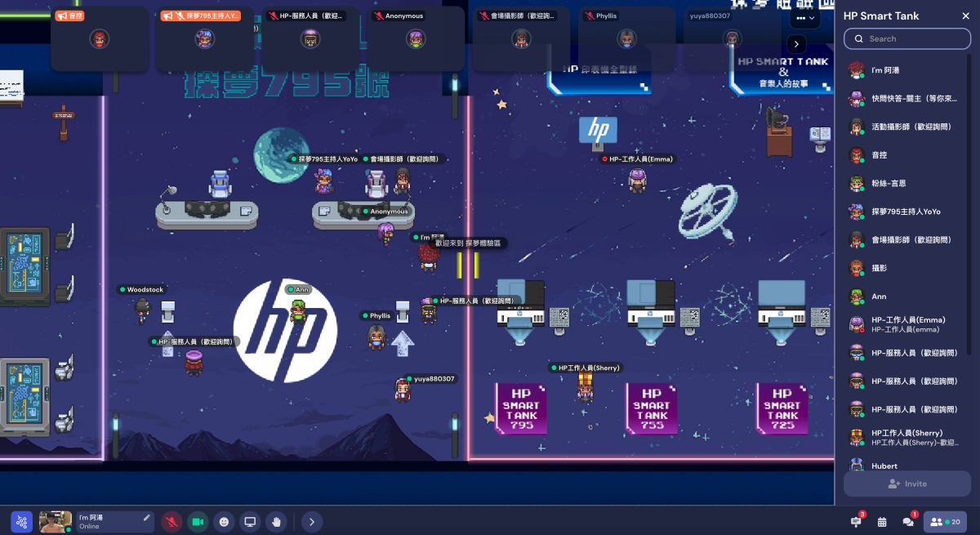Open 會場攝影師 video tile at top
The height and width of the screenshot is (535, 980).
(x=521, y=38)
